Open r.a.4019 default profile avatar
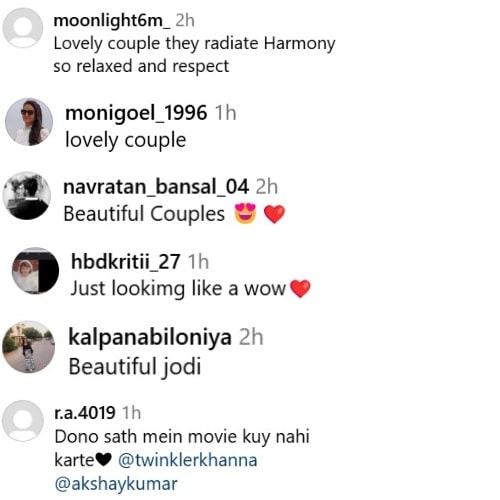 tap(23, 421)
